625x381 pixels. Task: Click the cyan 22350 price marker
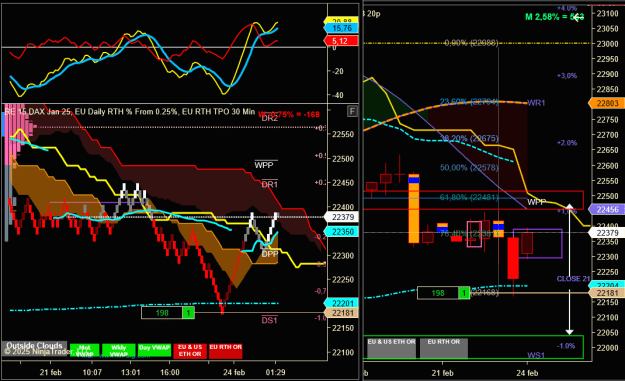pos(342,232)
